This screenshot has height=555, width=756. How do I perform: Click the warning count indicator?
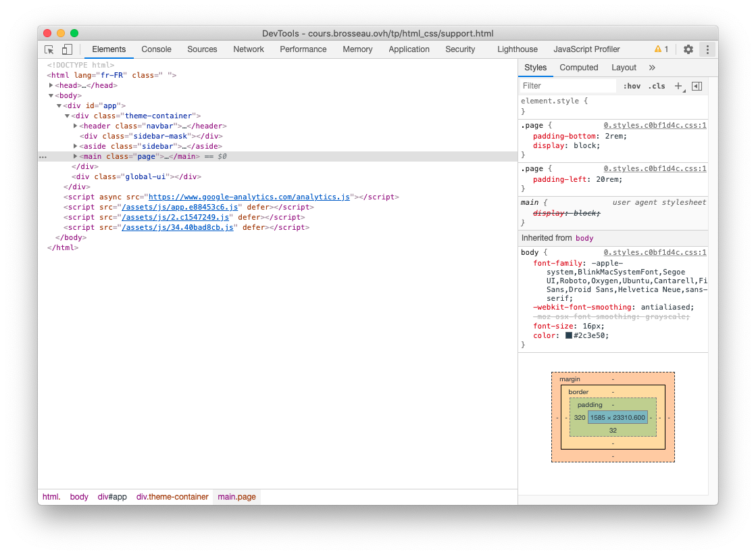pyautogui.click(x=661, y=49)
